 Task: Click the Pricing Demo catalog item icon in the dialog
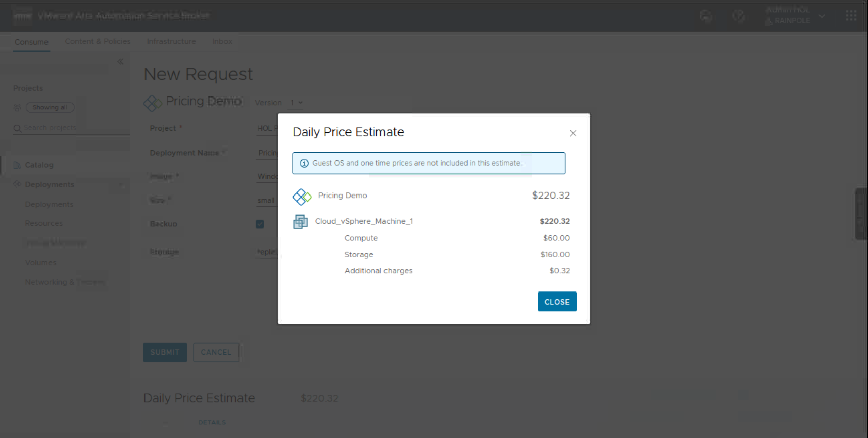point(302,196)
